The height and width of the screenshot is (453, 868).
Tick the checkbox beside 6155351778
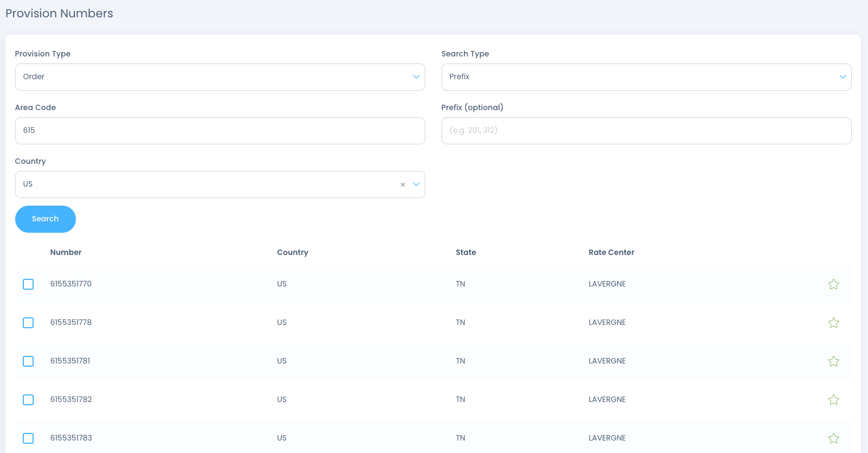(x=28, y=323)
